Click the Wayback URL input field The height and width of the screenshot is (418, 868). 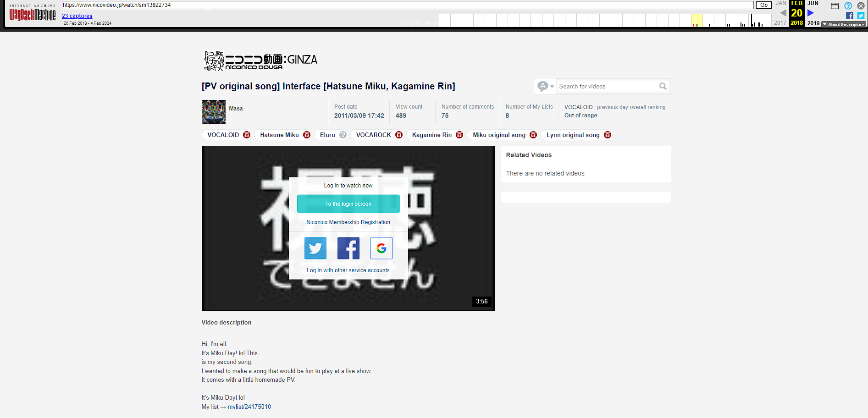408,5
